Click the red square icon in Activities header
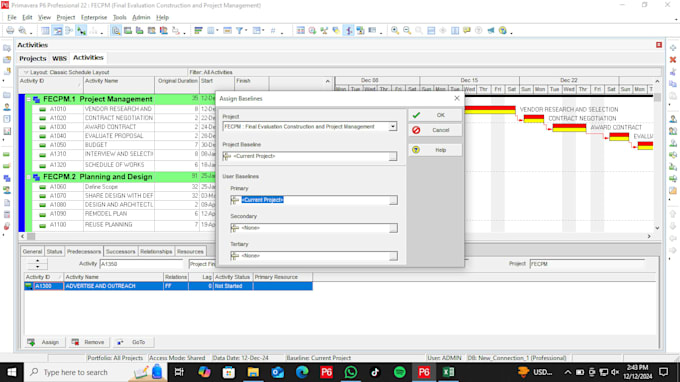This screenshot has height=382, width=680. click(659, 45)
